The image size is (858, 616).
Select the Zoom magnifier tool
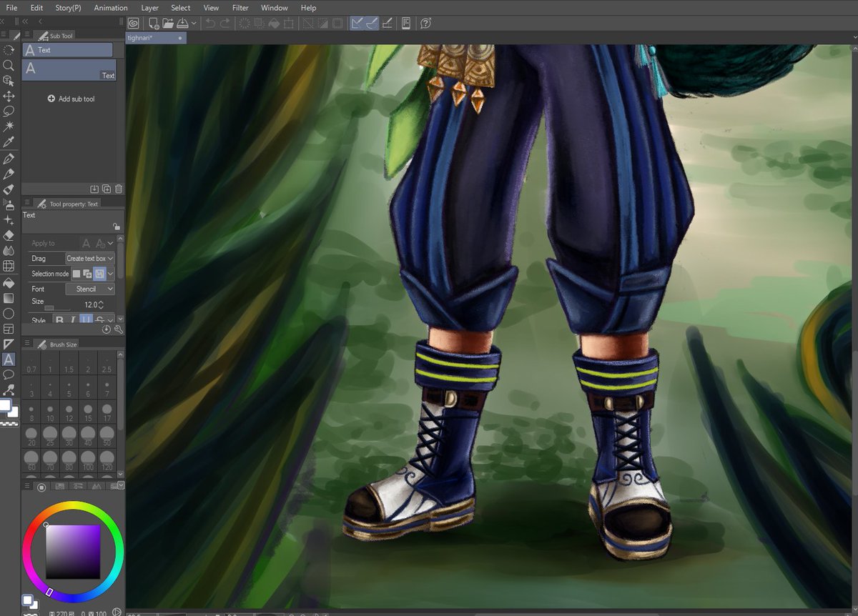tap(9, 65)
